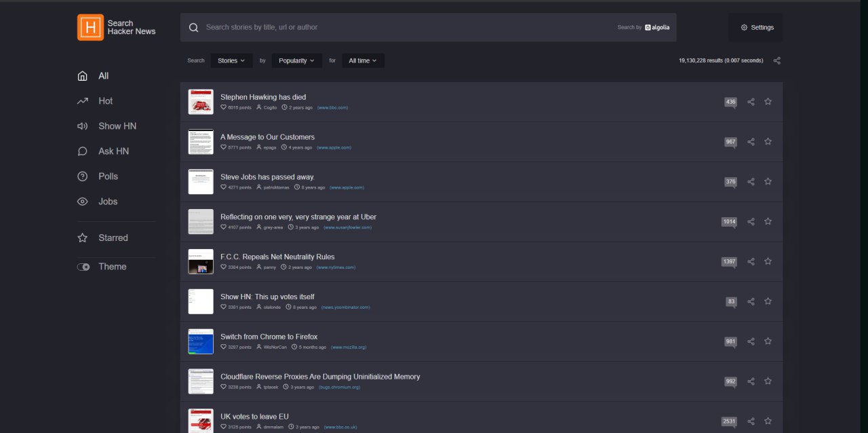Toggle the Theme switch in sidebar
The image size is (868, 433).
[83, 267]
